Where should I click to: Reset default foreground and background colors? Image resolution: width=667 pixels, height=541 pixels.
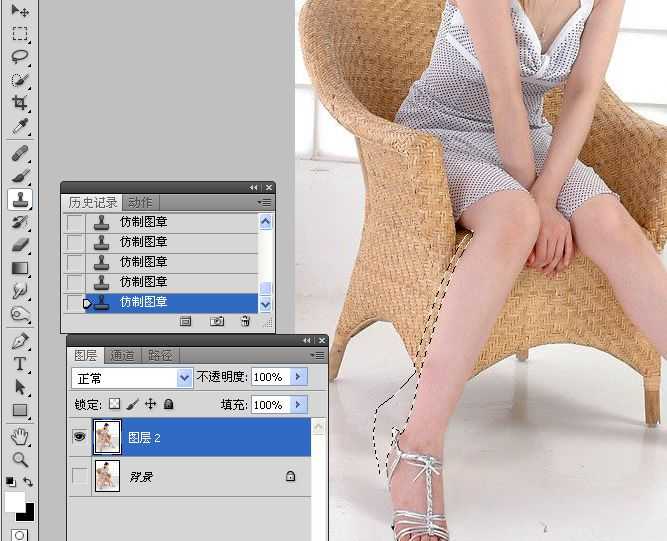pyautogui.click(x=11, y=481)
